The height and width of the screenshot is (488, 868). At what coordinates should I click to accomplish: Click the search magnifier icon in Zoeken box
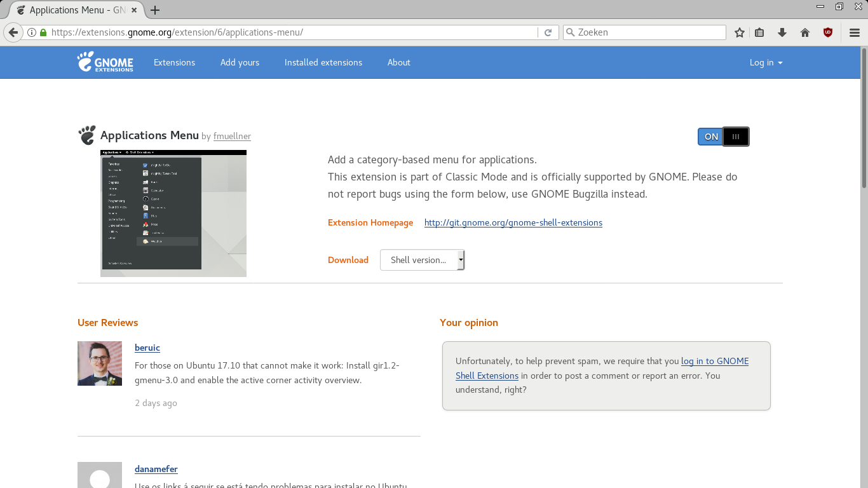point(570,32)
